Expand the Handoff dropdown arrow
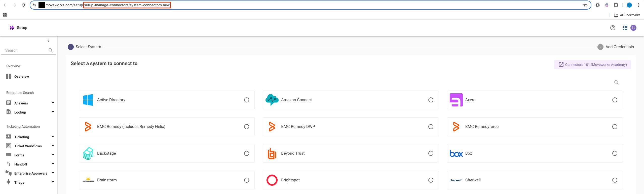This screenshot has width=644, height=194. [x=53, y=164]
